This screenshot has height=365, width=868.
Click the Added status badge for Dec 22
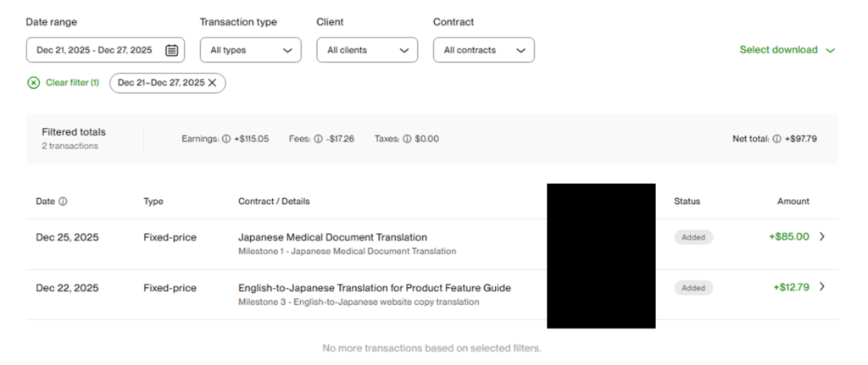[x=693, y=288]
